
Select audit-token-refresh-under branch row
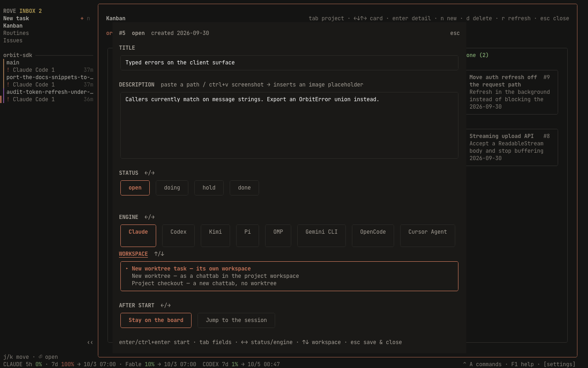click(49, 92)
